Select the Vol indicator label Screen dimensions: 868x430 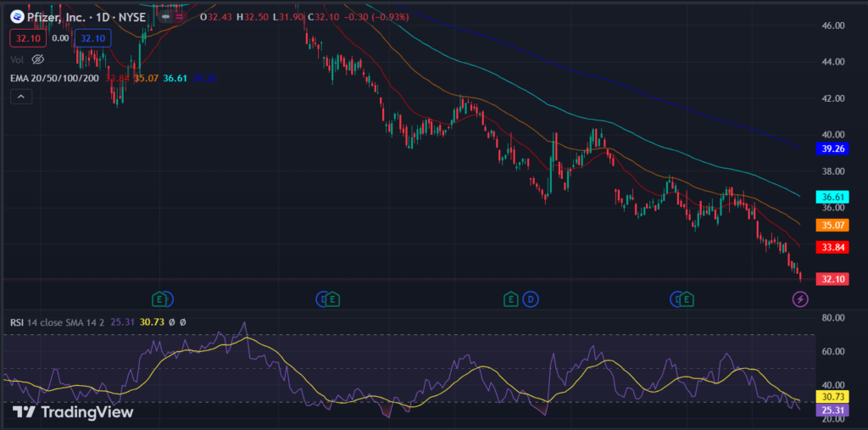(x=17, y=59)
